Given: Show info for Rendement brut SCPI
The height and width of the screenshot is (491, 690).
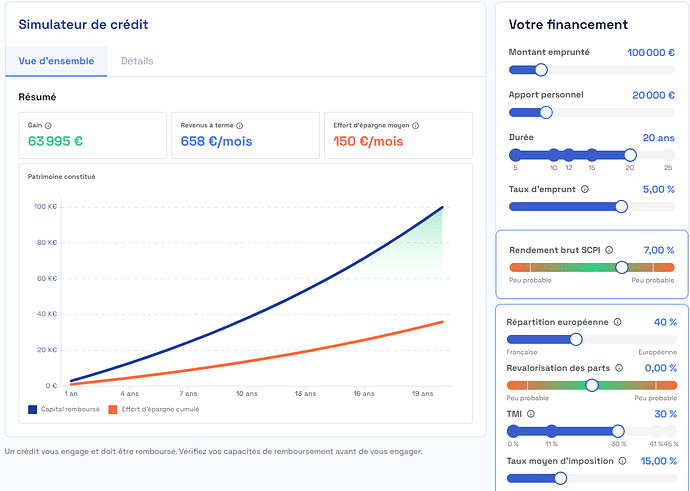Looking at the screenshot, I should tap(609, 250).
